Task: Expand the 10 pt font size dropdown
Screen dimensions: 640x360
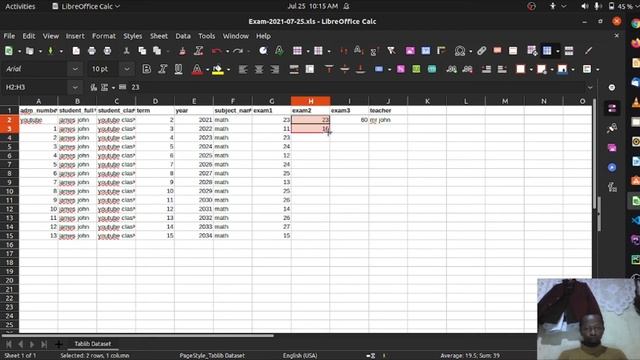Action: tap(127, 69)
